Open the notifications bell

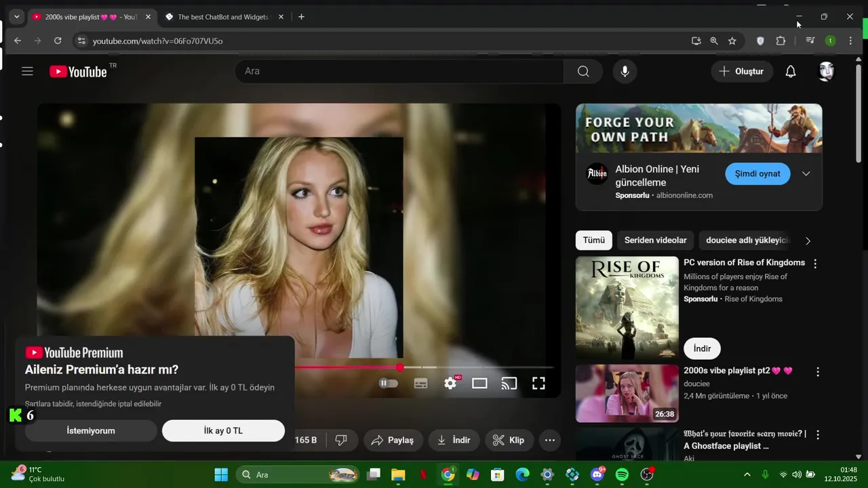pyautogui.click(x=791, y=71)
